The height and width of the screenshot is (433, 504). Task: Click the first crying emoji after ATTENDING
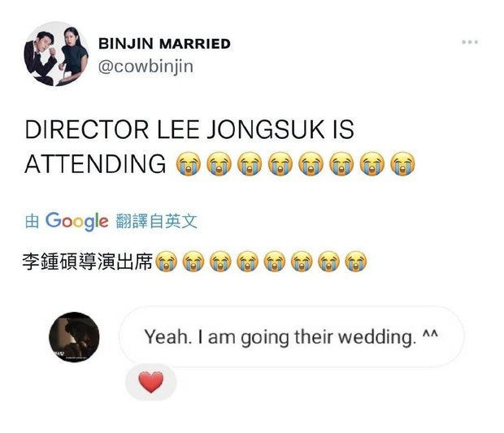coord(189,164)
